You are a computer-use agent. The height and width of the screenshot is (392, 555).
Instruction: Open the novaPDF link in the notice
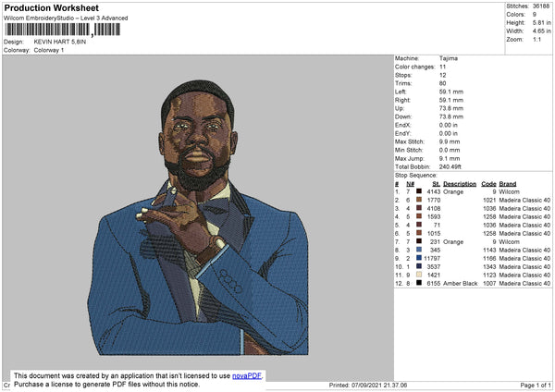247,375
